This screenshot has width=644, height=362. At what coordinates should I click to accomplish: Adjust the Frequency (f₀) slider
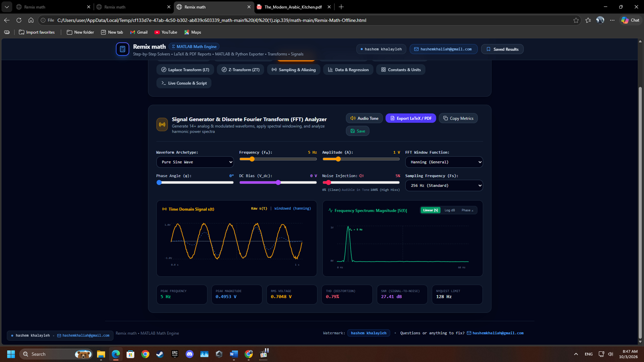pyautogui.click(x=278, y=159)
